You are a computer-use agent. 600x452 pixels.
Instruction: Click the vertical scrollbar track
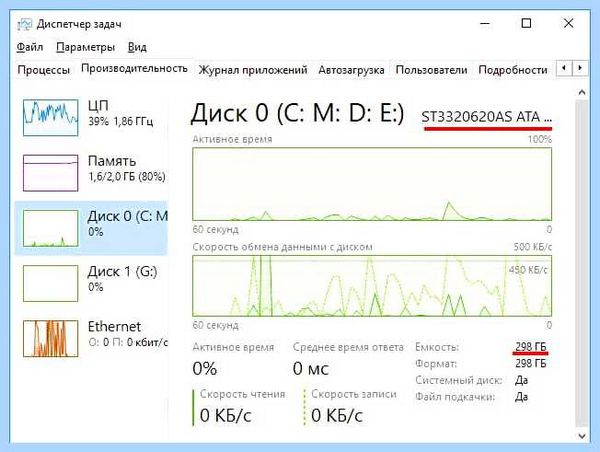click(x=582, y=264)
